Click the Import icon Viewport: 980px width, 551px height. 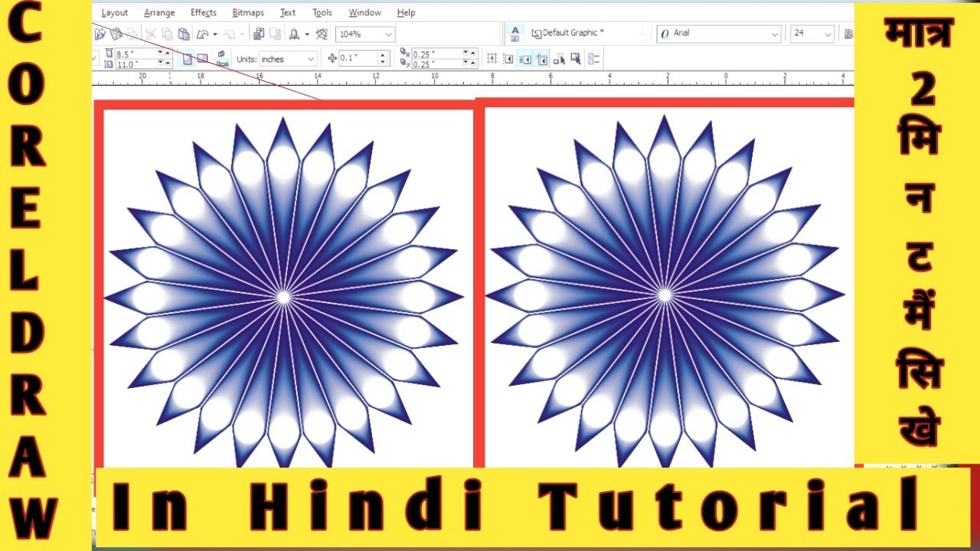coord(259,34)
